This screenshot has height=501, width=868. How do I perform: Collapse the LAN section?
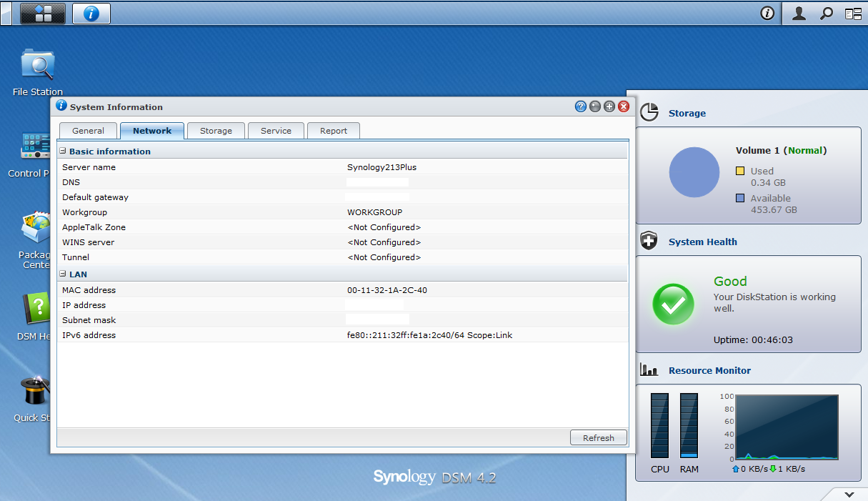coord(63,274)
